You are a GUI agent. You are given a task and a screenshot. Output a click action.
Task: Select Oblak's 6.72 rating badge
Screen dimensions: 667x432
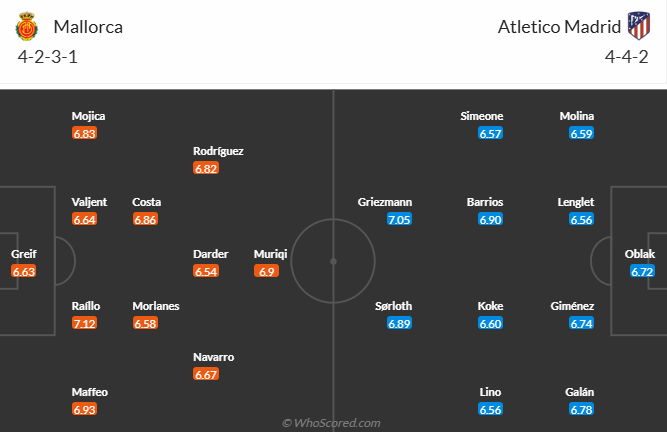point(642,271)
